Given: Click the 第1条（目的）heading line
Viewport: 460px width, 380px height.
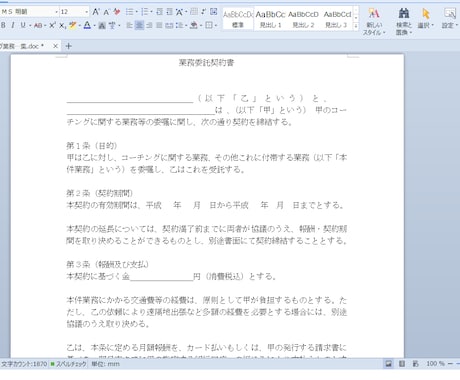Looking at the screenshot, I should point(92,146).
